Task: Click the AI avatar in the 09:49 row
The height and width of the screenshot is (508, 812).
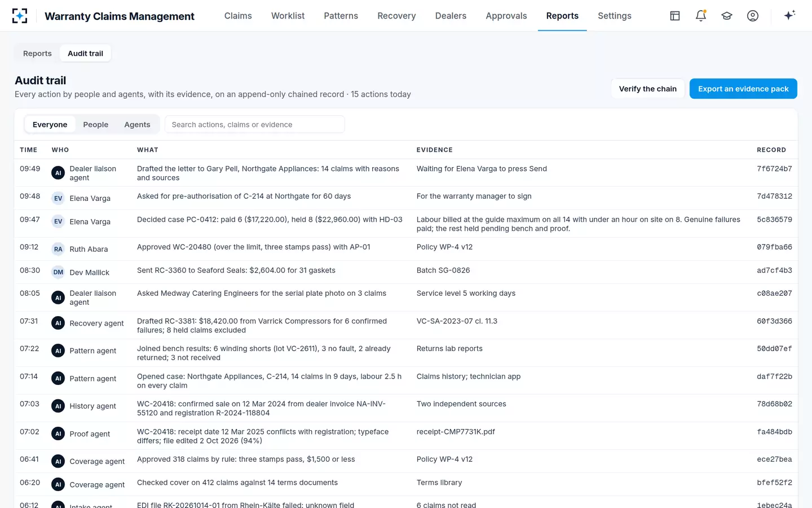Action: pyautogui.click(x=58, y=173)
